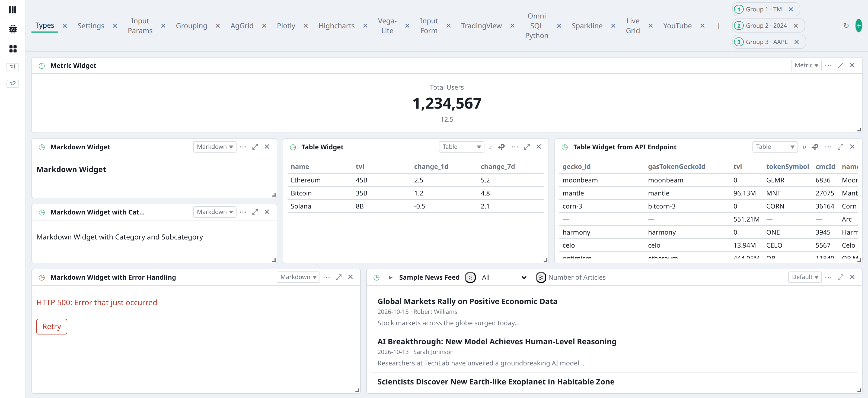Open the Metric type dropdown
Image resolution: width=868 pixels, height=398 pixels.
pyautogui.click(x=806, y=65)
